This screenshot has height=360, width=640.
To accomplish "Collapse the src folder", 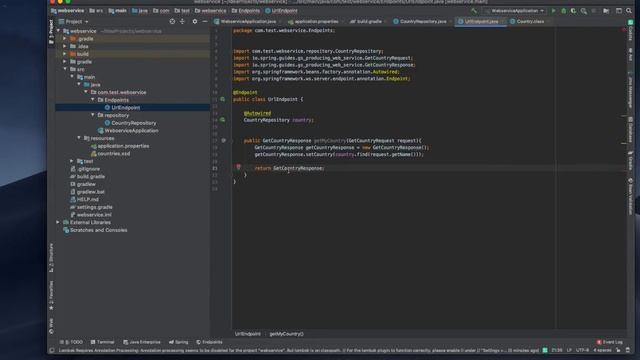I will coord(64,69).
